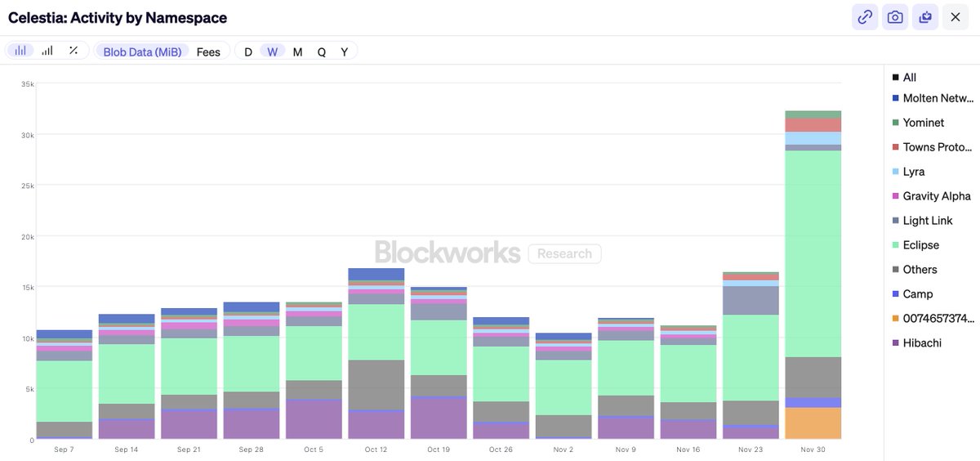Toggle 0074657374 namespace in legend
980x461 pixels.
932,319
